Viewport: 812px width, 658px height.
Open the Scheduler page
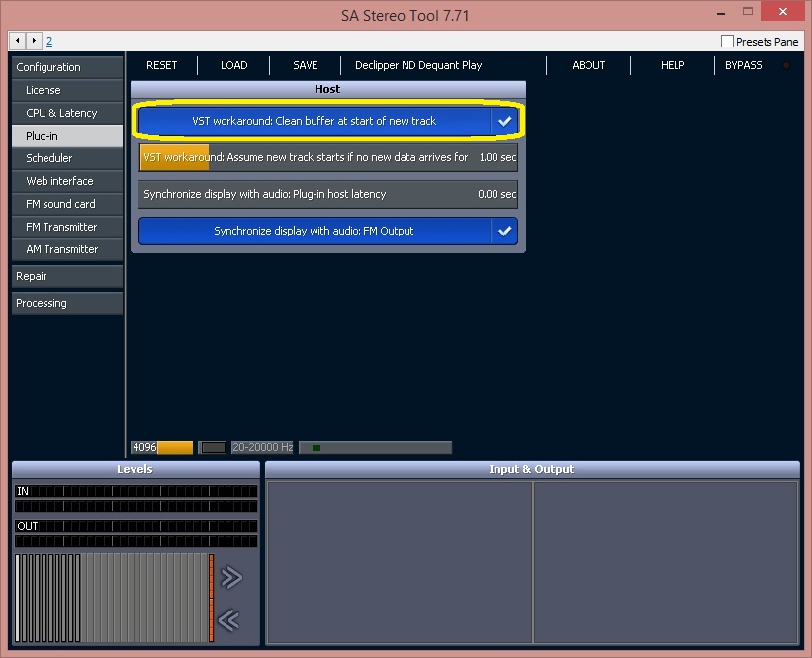[67, 158]
